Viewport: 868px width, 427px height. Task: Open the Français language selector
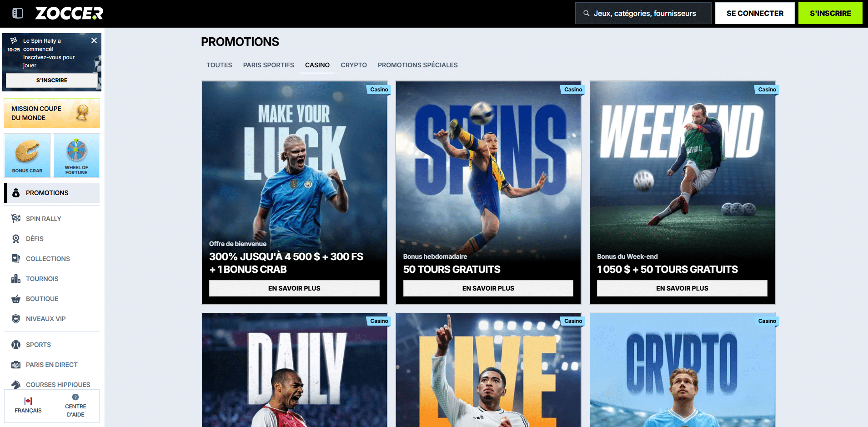point(28,406)
